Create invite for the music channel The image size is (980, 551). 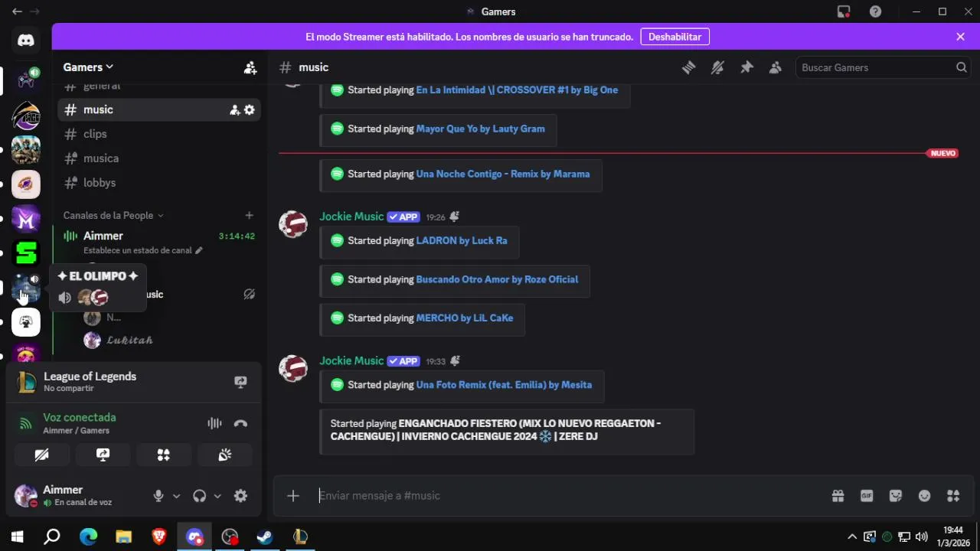tap(234, 110)
